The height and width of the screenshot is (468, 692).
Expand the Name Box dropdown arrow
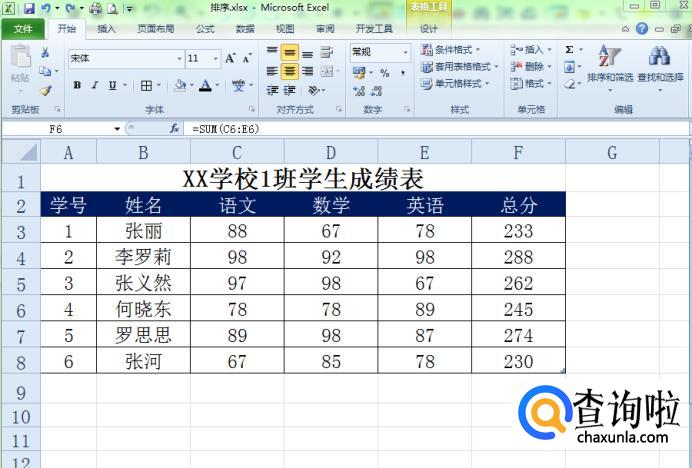pos(117,129)
